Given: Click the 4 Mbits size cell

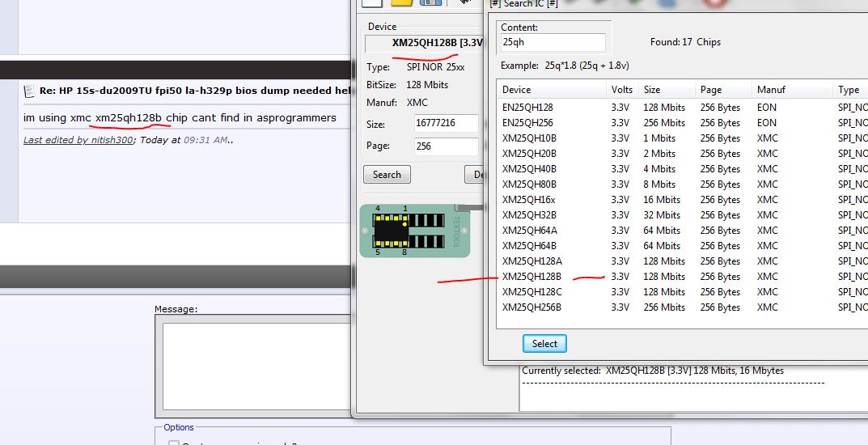Looking at the screenshot, I should [659, 169].
